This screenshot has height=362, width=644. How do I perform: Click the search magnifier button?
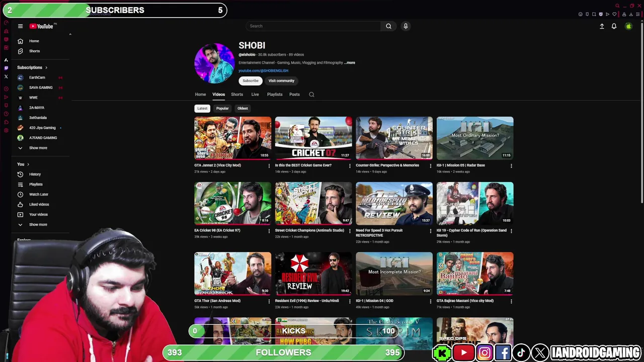(x=388, y=26)
